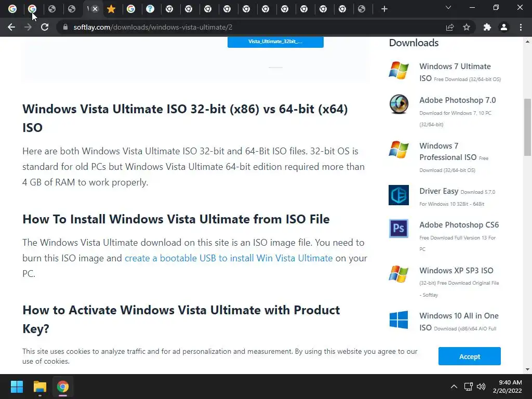Switch to the question-mark favicon tab
This screenshot has width=532, height=399.
pos(150,9)
